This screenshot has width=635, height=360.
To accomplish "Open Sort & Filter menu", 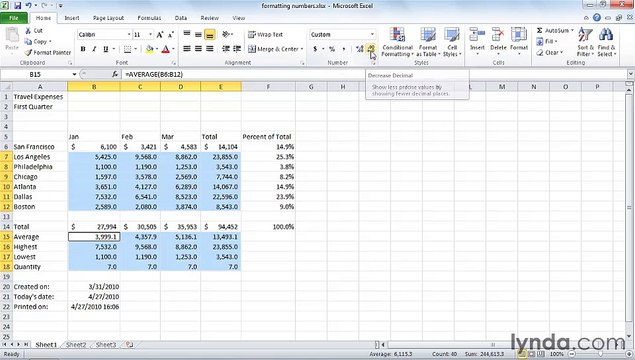I will pos(586,42).
